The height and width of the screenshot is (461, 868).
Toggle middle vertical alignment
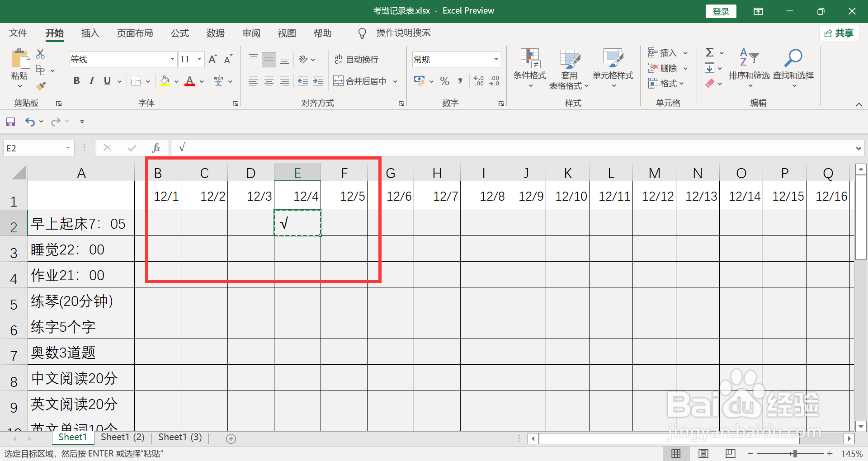(x=269, y=59)
